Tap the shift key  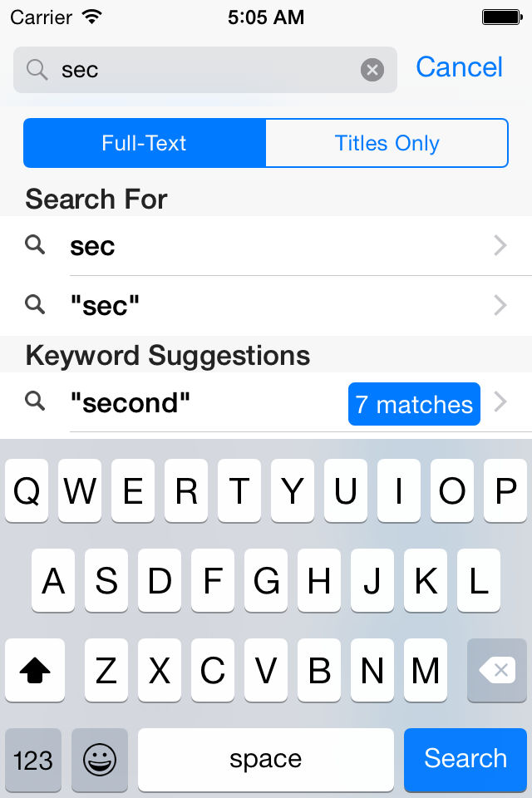point(35,670)
